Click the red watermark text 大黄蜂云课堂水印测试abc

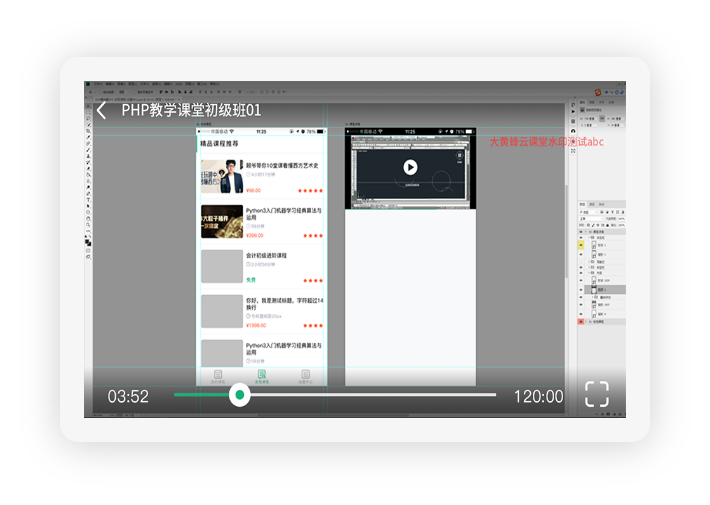point(546,142)
